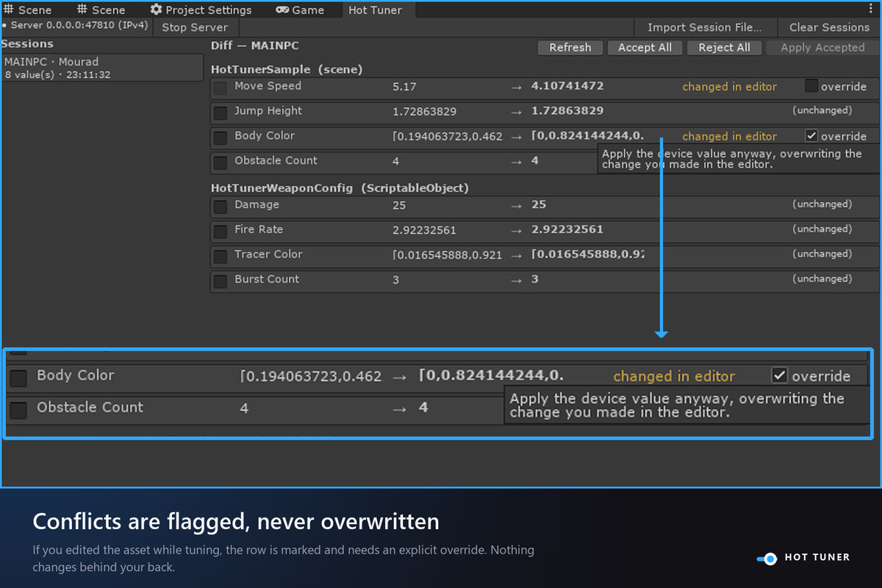Click the Stop Server button
882x588 pixels.
[195, 27]
